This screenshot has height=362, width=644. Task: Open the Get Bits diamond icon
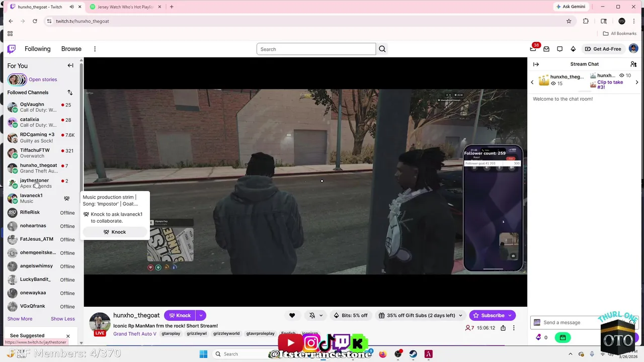pos(573,49)
